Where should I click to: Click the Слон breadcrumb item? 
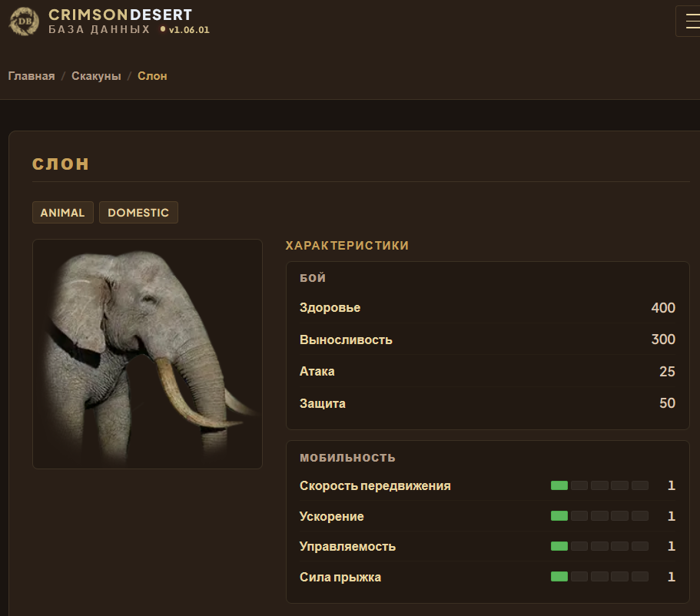152,76
